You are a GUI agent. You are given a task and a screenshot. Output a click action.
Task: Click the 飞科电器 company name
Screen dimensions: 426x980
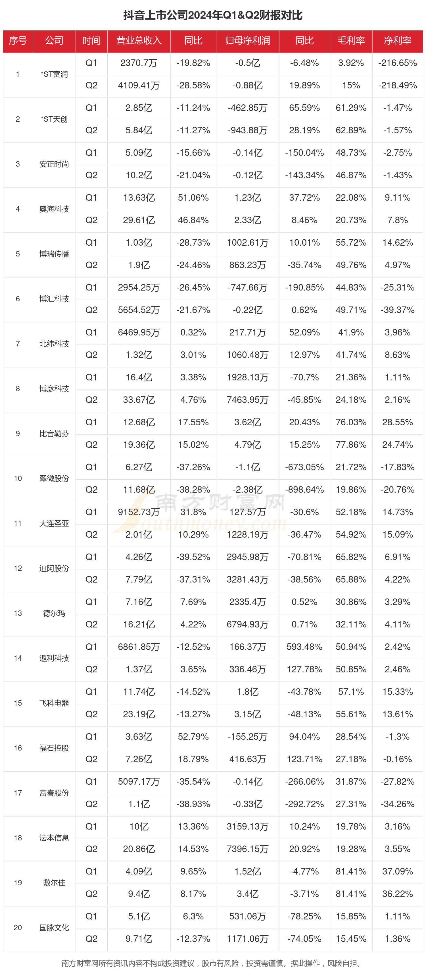tap(54, 703)
